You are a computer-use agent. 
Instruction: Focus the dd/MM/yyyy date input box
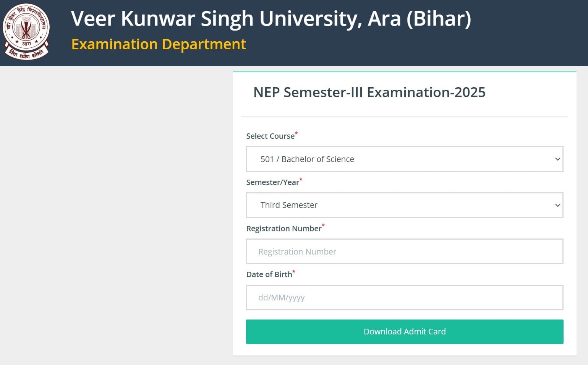pos(404,297)
